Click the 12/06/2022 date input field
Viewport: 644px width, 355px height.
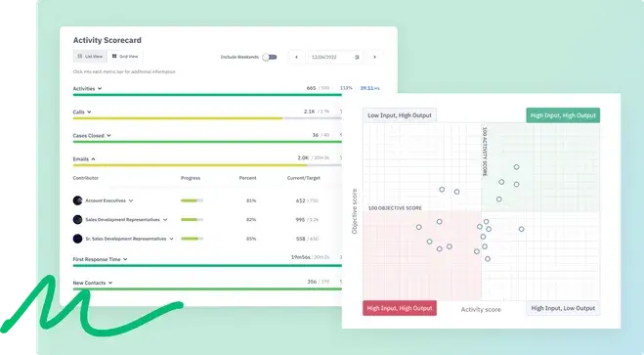coord(335,57)
